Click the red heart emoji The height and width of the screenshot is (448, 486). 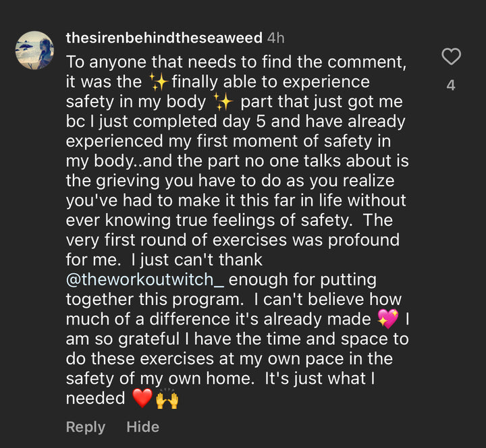[x=142, y=398]
